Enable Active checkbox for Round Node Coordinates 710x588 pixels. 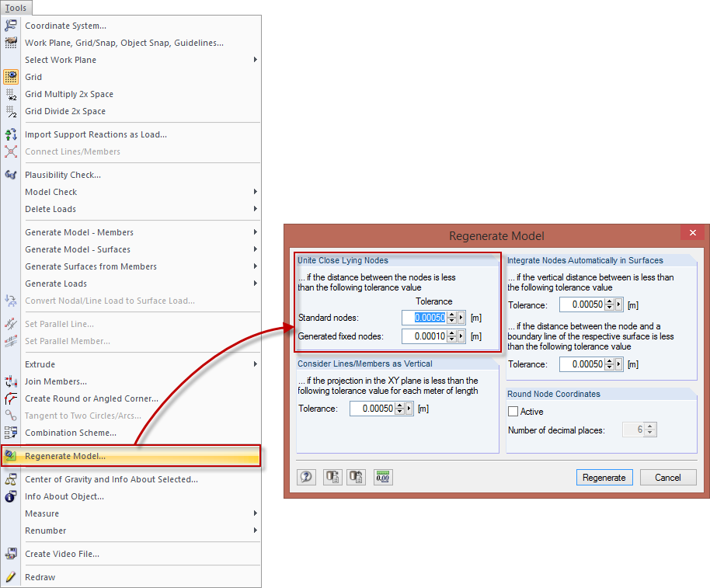(513, 412)
